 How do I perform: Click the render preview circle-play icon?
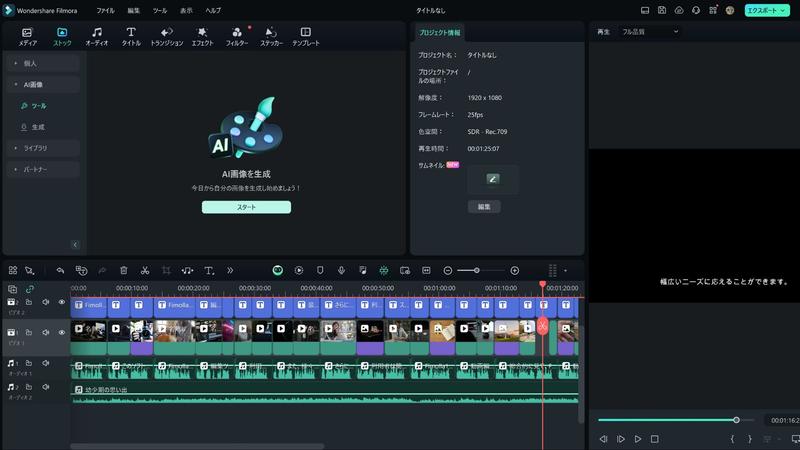point(299,270)
